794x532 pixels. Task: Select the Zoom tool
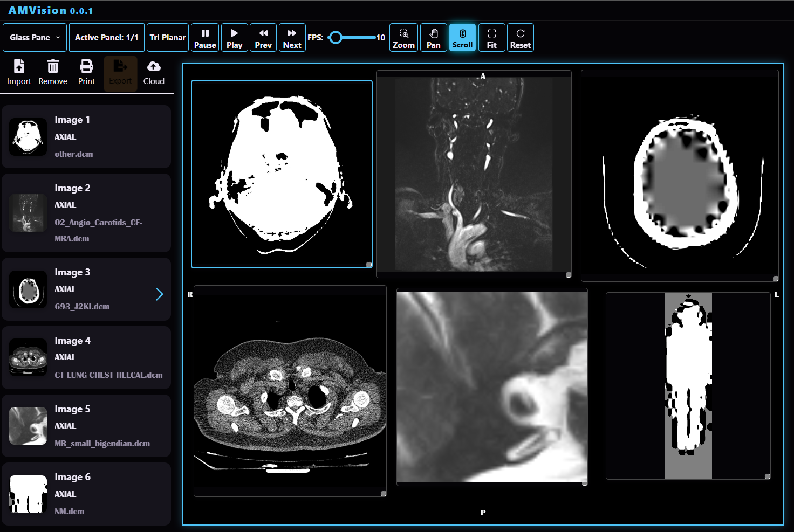click(x=403, y=37)
